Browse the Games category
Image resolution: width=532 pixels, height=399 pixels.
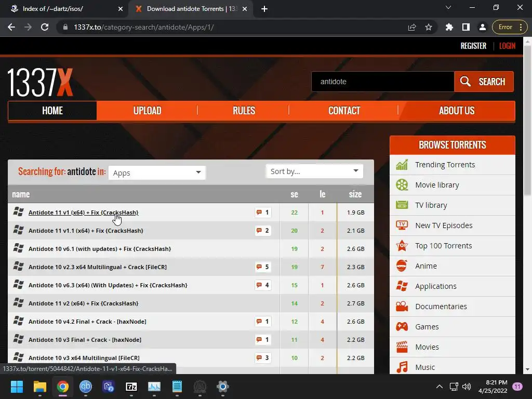pyautogui.click(x=453, y=327)
